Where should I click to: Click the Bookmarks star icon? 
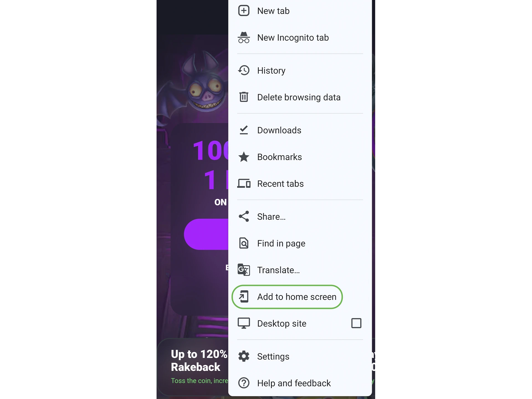pos(244,157)
